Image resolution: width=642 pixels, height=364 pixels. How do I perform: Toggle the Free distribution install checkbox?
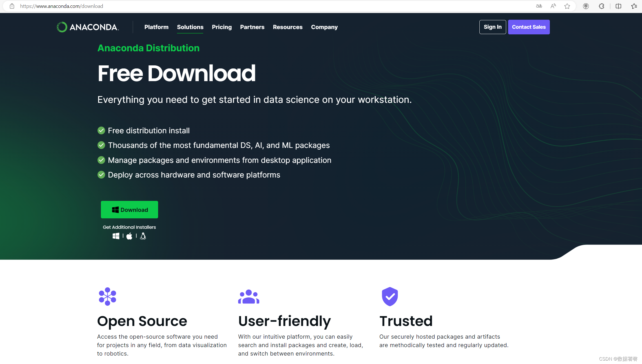pyautogui.click(x=102, y=130)
